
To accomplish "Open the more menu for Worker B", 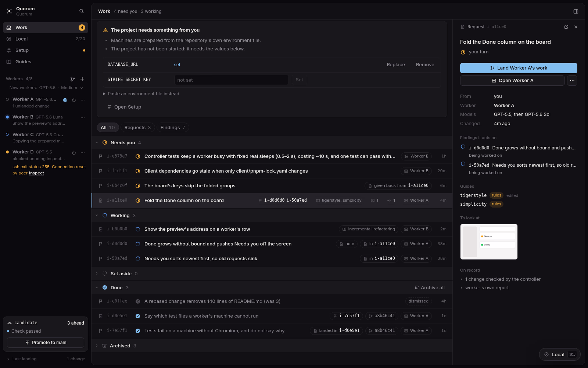I will point(83,117).
